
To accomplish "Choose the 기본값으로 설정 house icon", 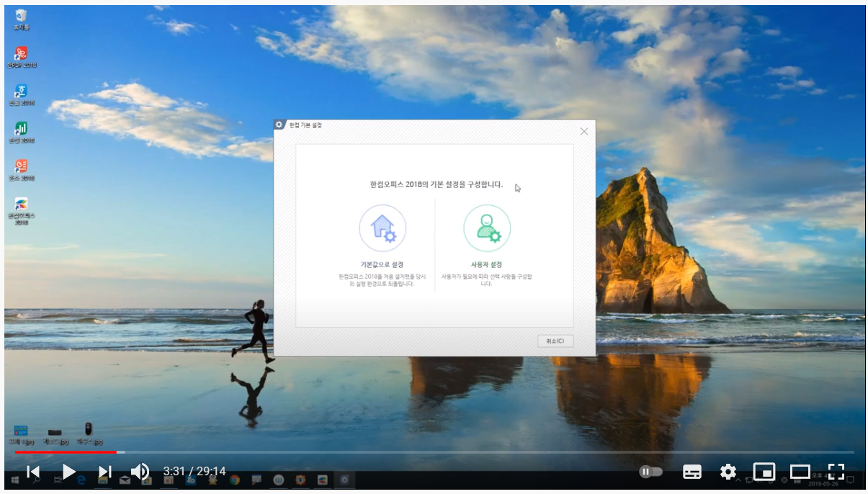I will coord(382,228).
